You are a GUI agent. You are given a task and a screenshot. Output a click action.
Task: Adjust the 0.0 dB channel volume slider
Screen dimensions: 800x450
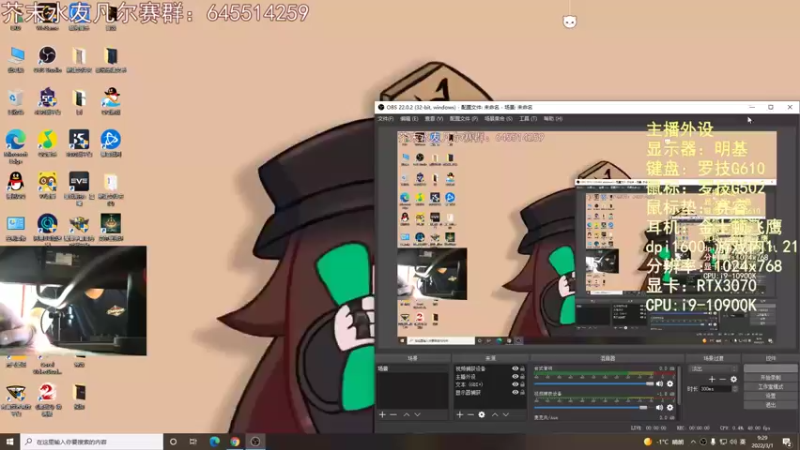pyautogui.click(x=594, y=384)
